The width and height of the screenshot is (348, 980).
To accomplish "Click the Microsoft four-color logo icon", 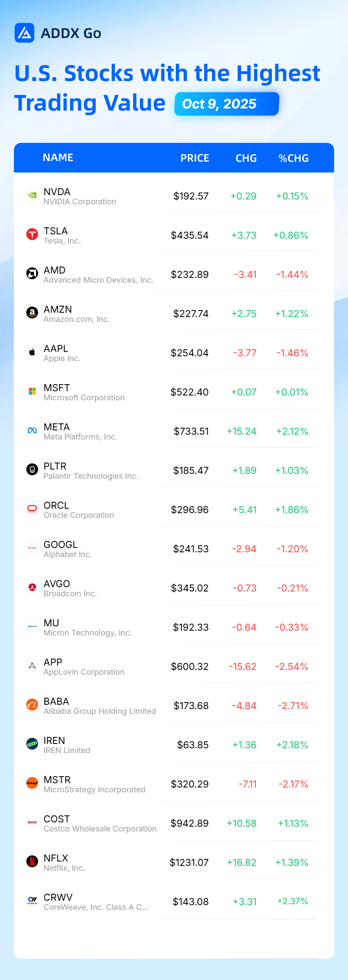I will coord(32,391).
